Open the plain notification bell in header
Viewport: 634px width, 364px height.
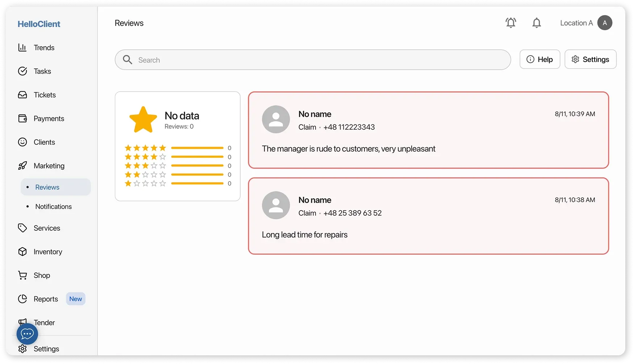click(x=537, y=23)
